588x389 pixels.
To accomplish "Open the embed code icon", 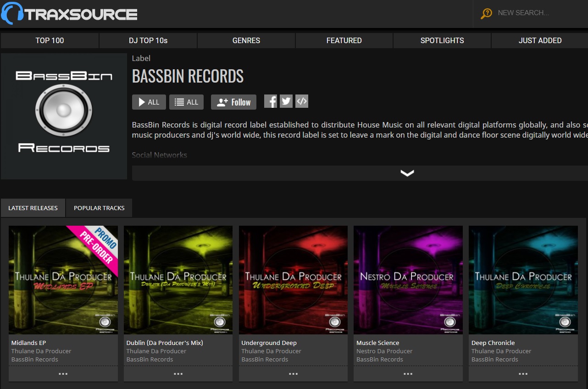I will coord(302,101).
